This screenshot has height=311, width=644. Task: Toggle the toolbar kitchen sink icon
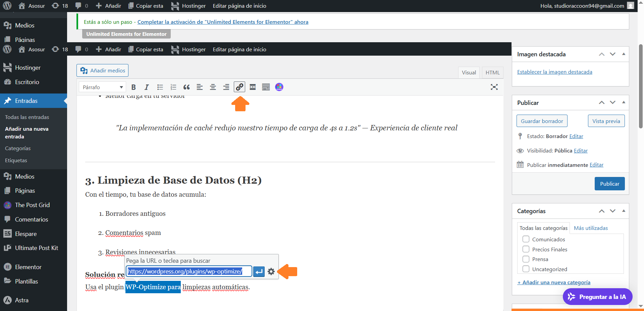tap(266, 87)
